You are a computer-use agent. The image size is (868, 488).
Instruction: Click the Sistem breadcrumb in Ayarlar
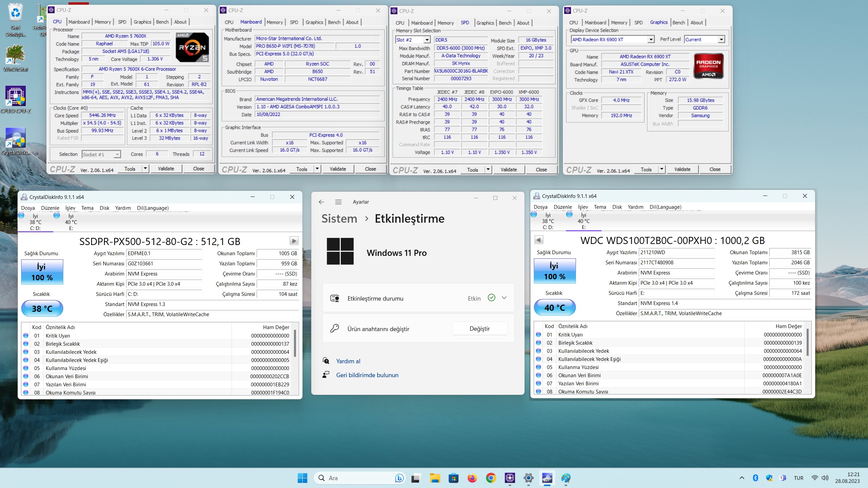coord(339,219)
